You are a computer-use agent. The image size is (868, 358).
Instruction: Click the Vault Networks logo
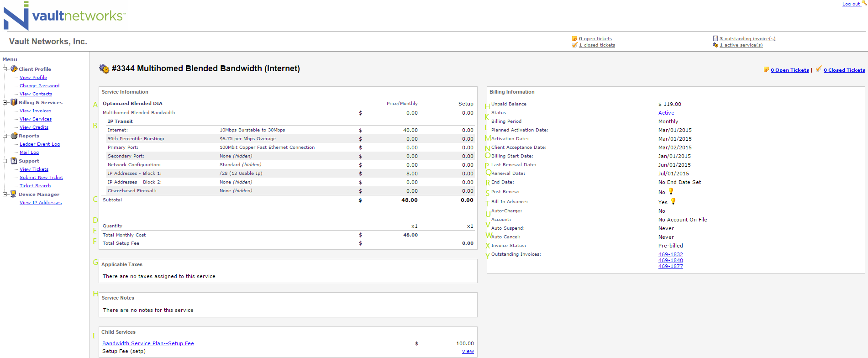64,16
